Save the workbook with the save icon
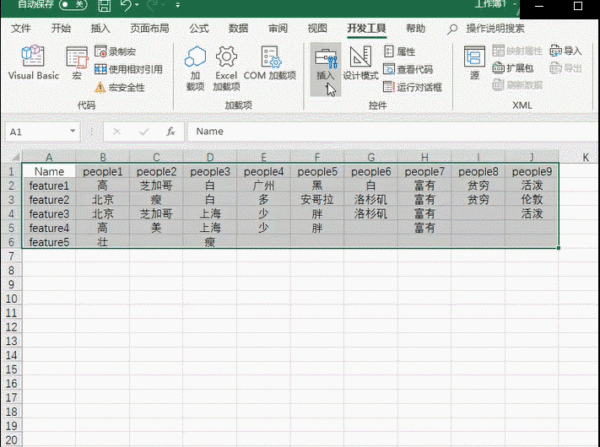600x447 pixels. coord(104,5)
